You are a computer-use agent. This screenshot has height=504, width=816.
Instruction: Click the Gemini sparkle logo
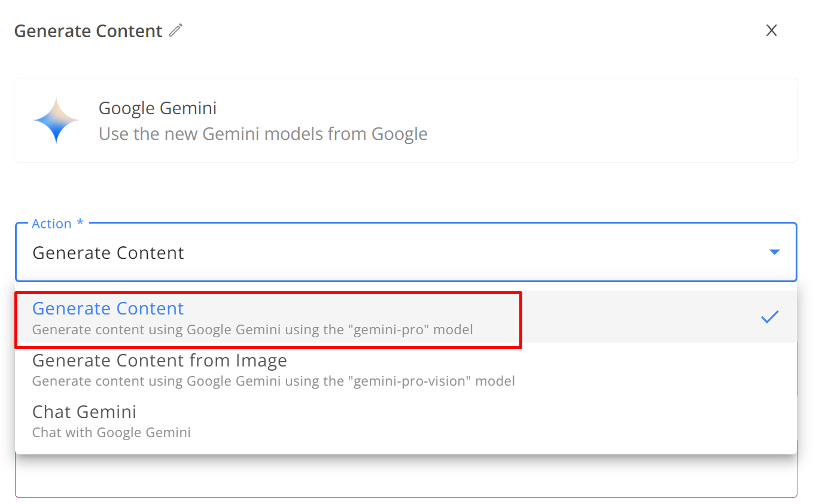click(56, 120)
